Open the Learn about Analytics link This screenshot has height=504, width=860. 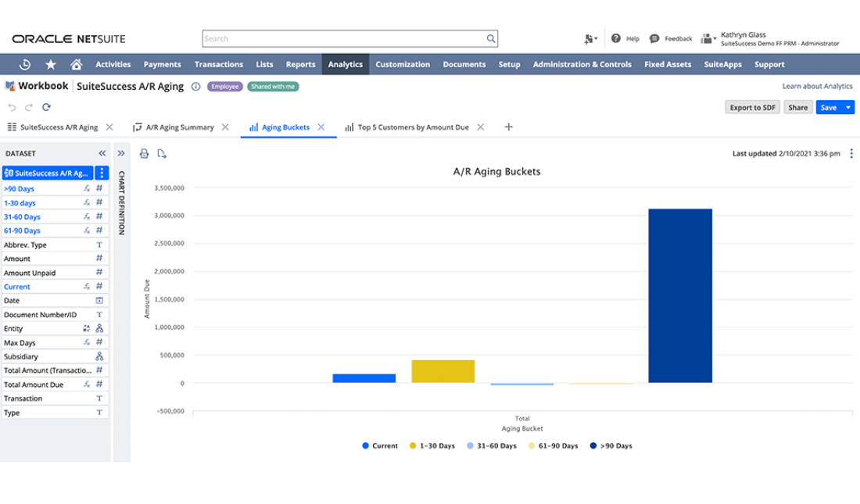tap(817, 87)
